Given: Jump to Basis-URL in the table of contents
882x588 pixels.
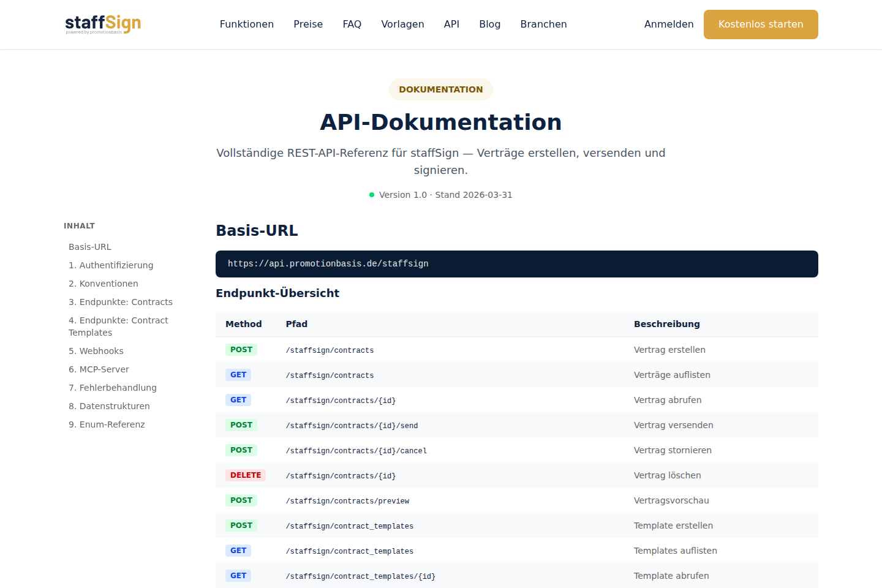Looking at the screenshot, I should coord(90,247).
